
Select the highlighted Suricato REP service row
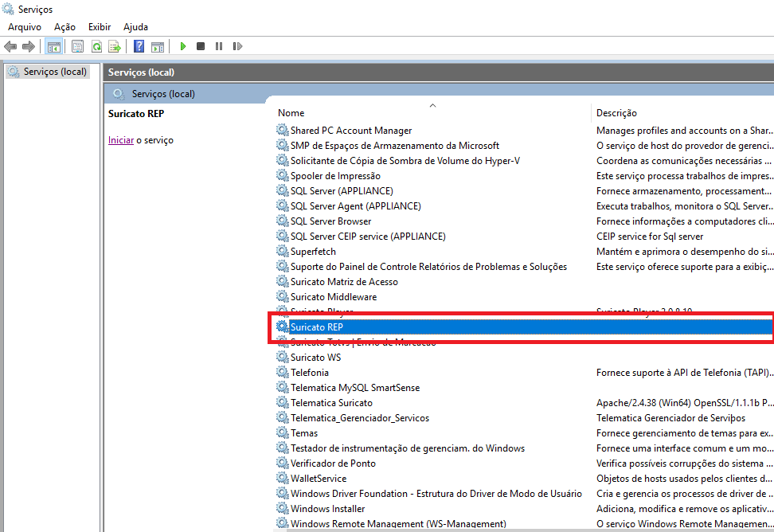[525, 327]
